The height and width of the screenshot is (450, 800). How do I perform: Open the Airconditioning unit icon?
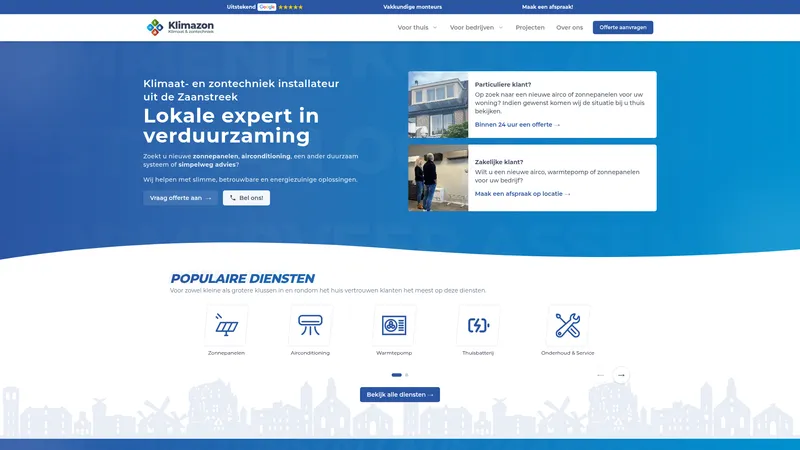tap(310, 325)
